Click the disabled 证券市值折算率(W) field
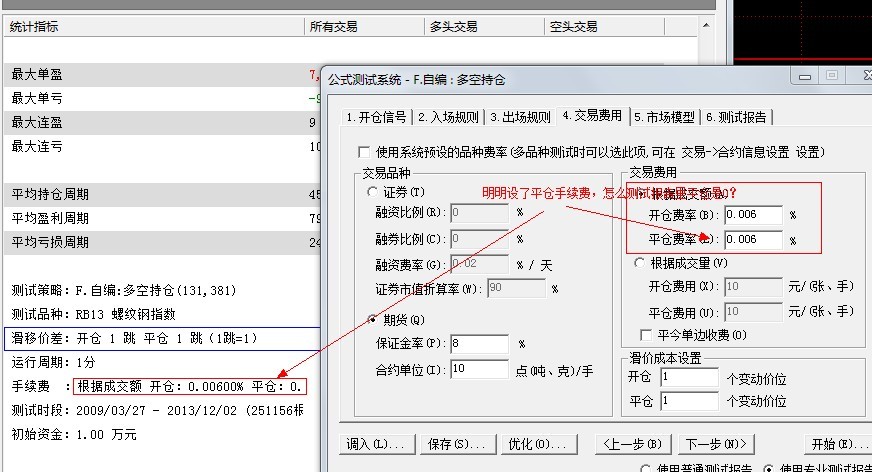 pyautogui.click(x=516, y=288)
